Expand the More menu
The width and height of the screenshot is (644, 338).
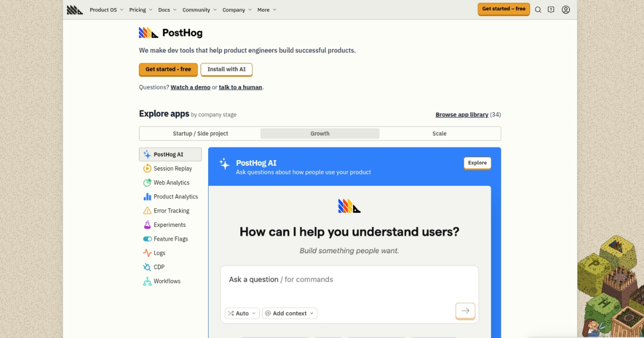point(267,10)
